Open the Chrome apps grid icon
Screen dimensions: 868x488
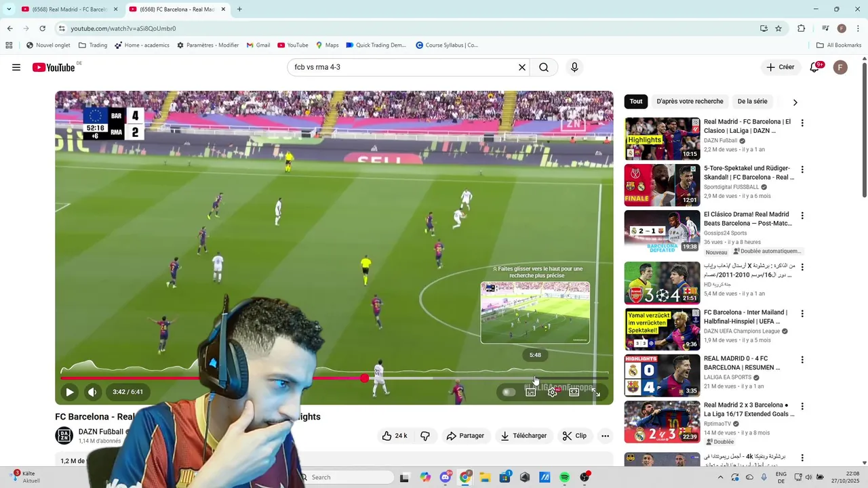[x=9, y=45]
